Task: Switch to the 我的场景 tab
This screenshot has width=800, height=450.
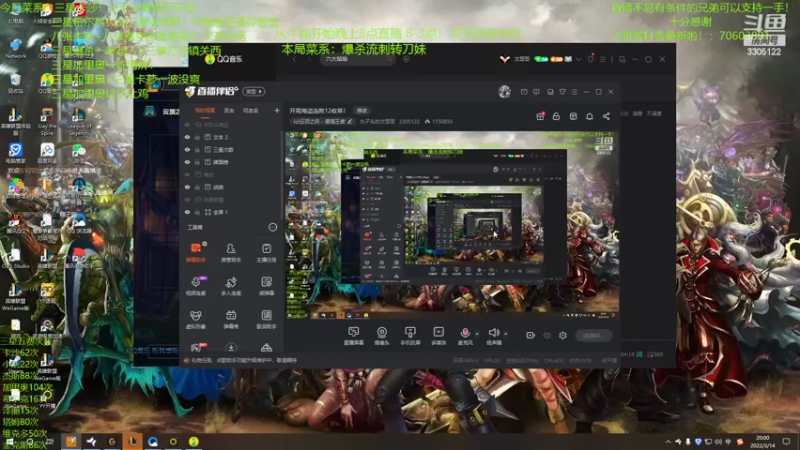Action: [x=205, y=111]
